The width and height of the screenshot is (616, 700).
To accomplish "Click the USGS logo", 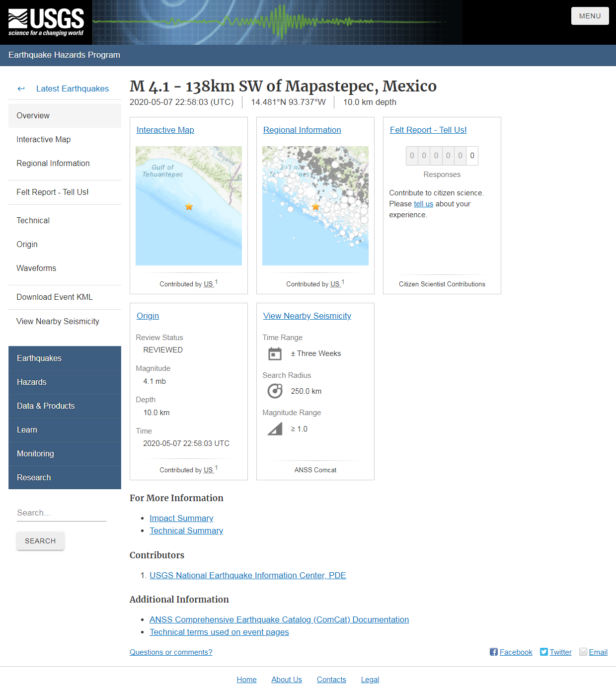I will (x=46, y=22).
